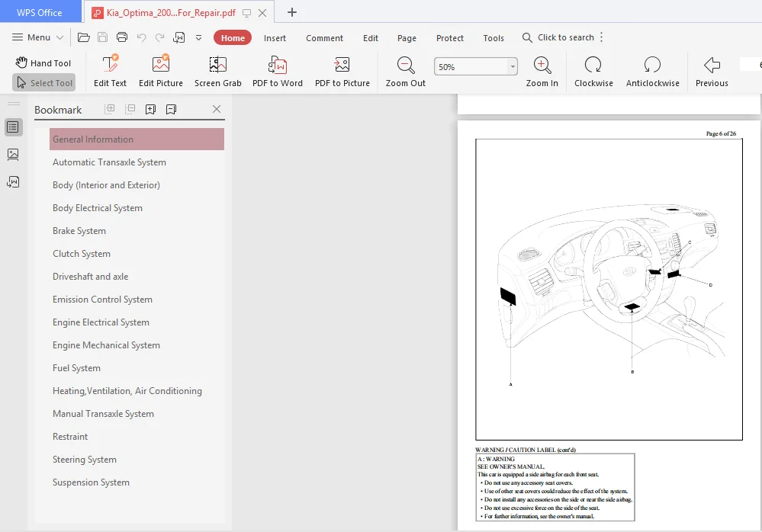762x532 pixels.
Task: Open Heating,Ventilation, Air Conditioning bookmark
Action: pos(127,391)
